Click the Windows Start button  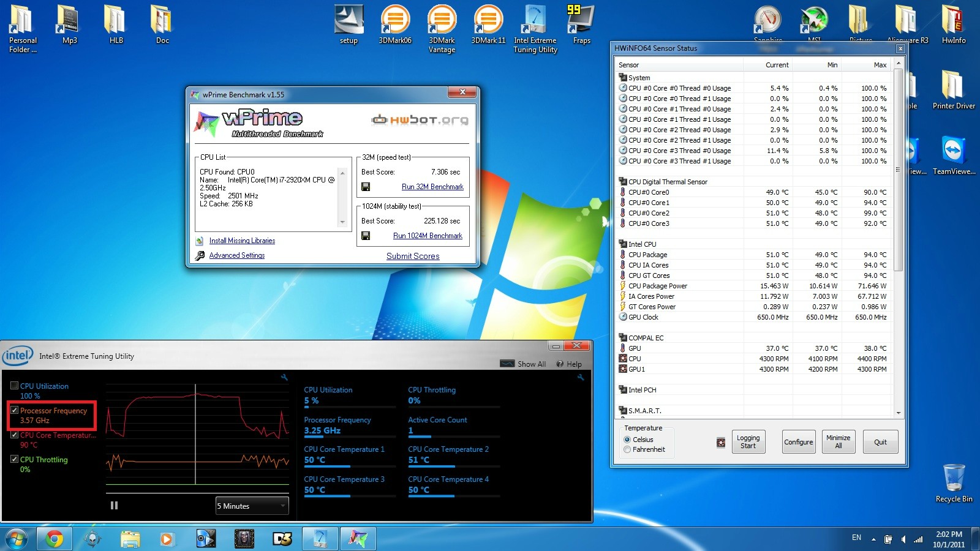pyautogui.click(x=17, y=539)
